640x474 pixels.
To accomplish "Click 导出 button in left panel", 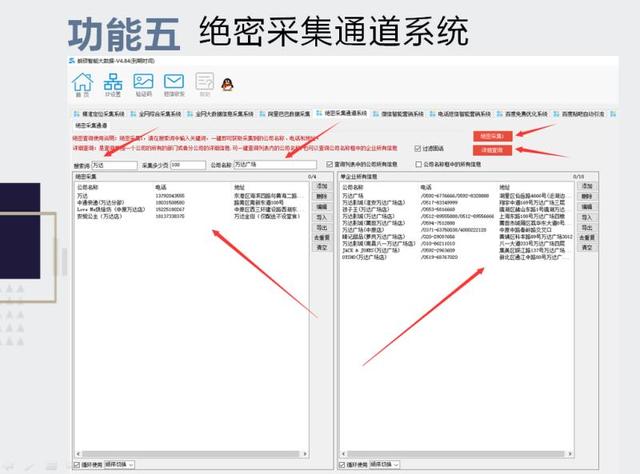I will 322,227.
